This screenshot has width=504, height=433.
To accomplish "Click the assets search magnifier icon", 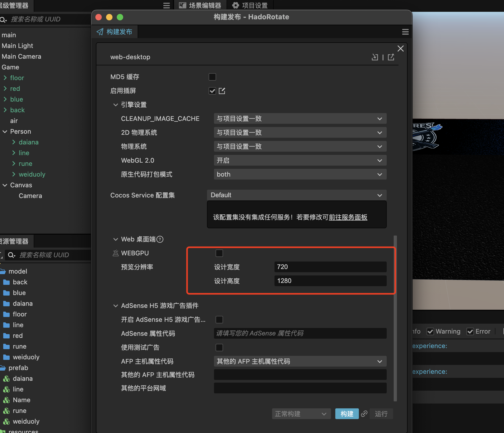I will coord(12,255).
